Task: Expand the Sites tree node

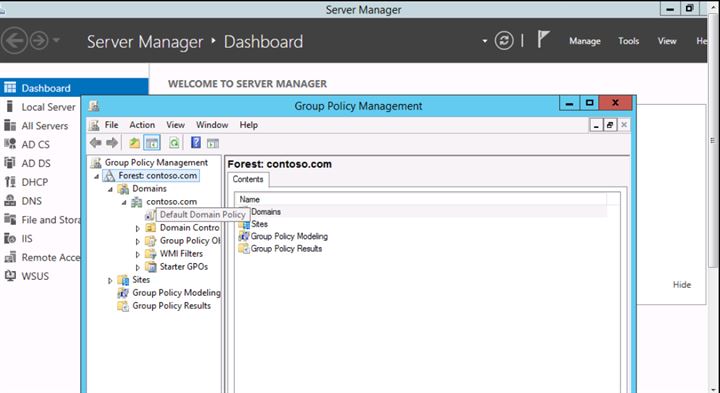Action: (x=110, y=281)
